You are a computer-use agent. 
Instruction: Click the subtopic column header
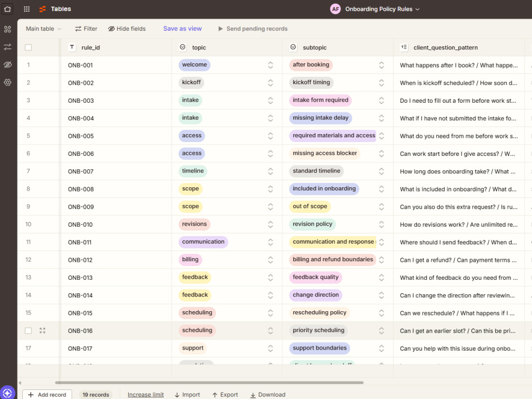(338, 47)
